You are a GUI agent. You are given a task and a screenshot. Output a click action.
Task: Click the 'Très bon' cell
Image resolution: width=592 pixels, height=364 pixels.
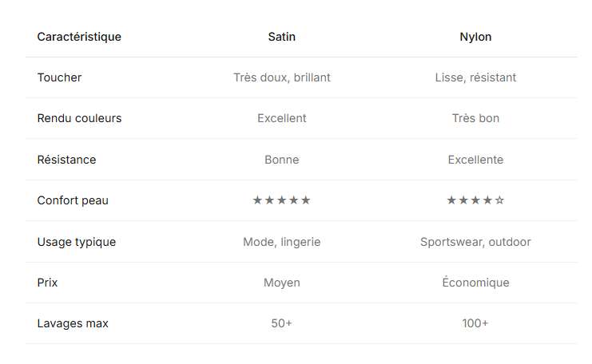tap(475, 118)
